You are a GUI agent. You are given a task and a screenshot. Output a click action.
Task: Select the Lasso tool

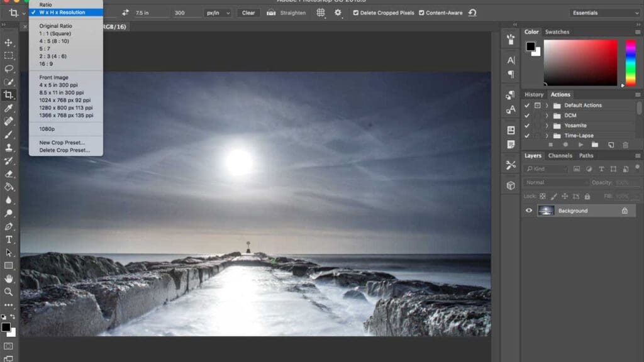point(9,68)
